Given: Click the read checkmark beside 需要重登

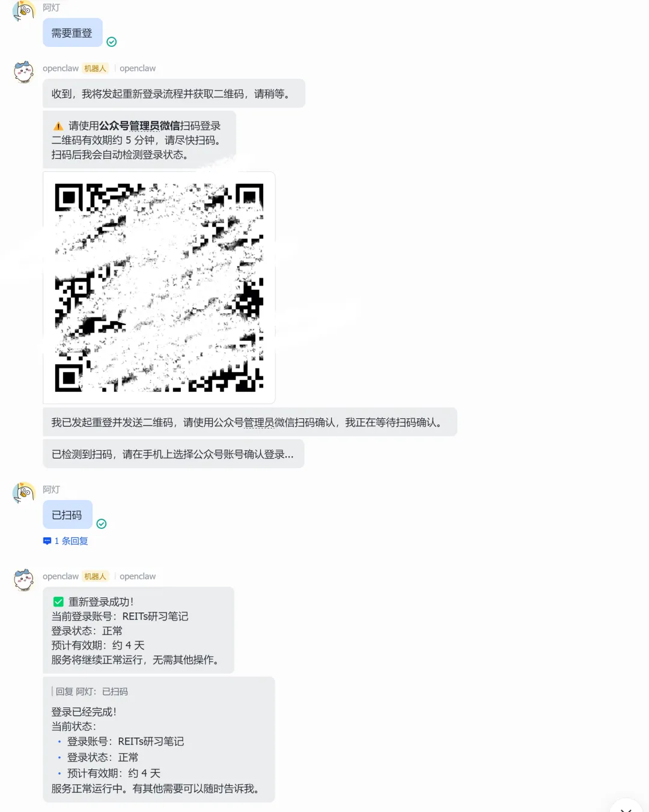Looking at the screenshot, I should (112, 42).
